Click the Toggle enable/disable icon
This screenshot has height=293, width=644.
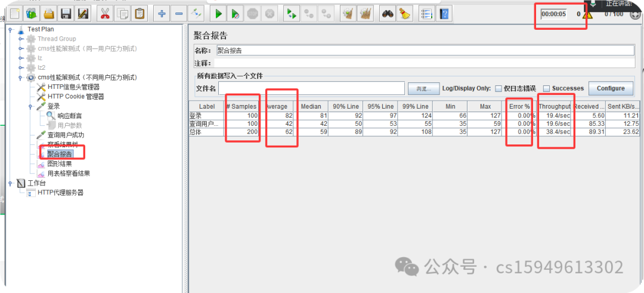point(196,14)
